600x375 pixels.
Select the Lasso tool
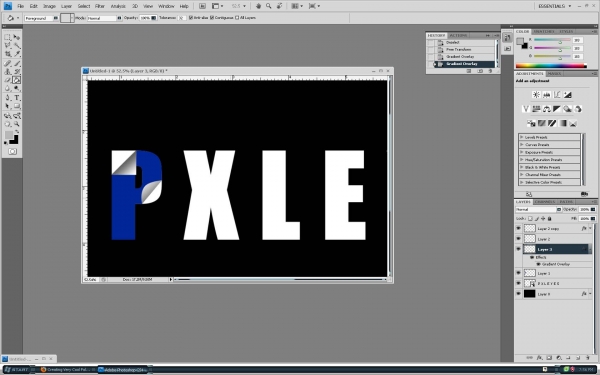7,46
